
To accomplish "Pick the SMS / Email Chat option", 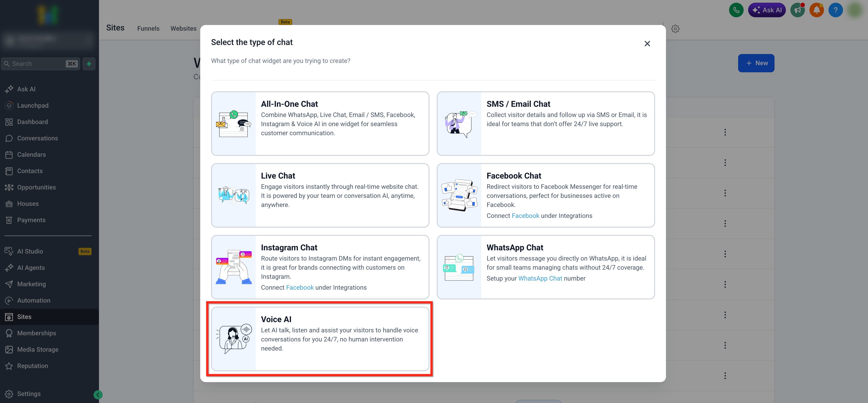I will 545,123.
